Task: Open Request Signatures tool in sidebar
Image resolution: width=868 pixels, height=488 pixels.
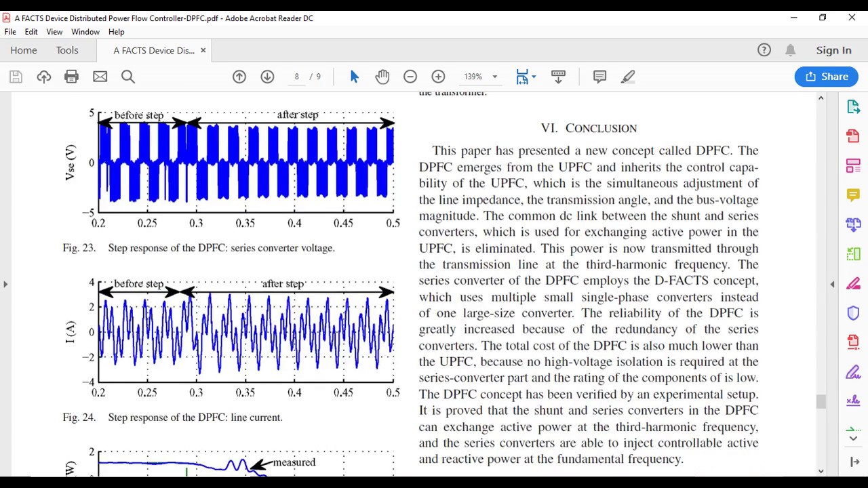Action: coord(853,401)
